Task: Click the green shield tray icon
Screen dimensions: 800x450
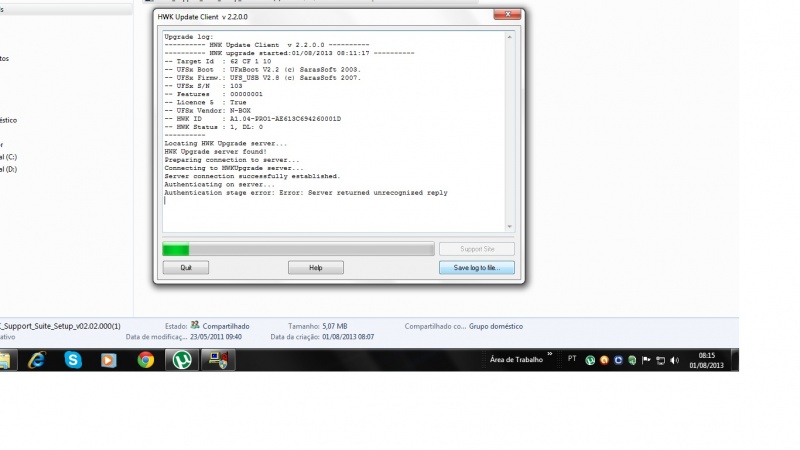Action: click(x=632, y=360)
